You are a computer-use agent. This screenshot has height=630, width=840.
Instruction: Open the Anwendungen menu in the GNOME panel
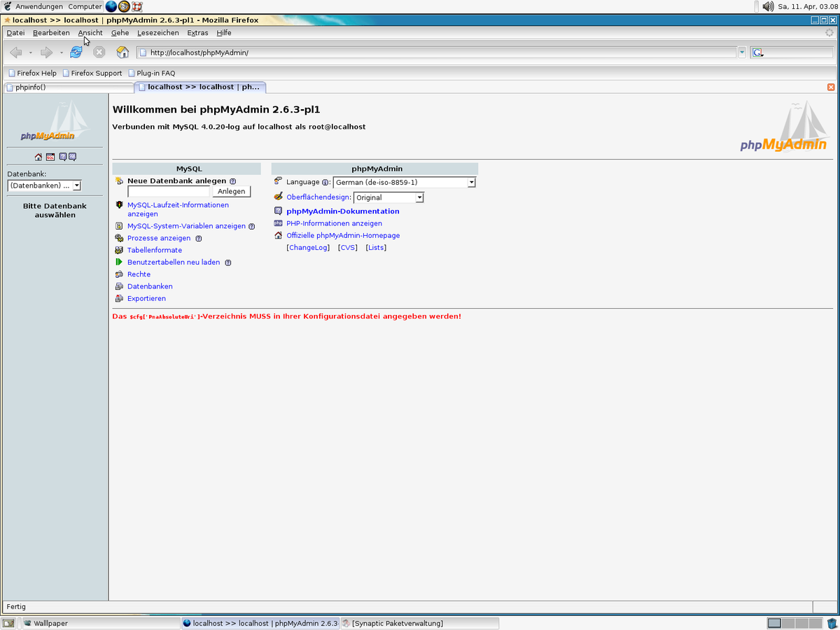click(38, 6)
